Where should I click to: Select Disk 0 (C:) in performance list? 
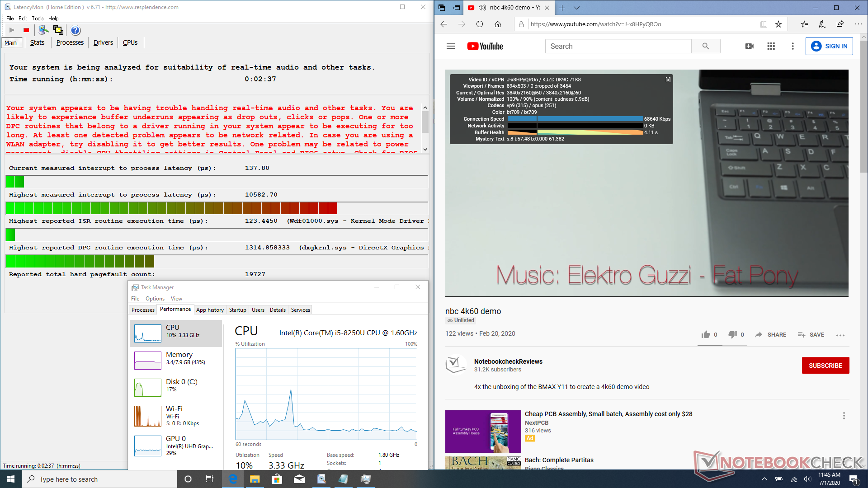click(176, 387)
